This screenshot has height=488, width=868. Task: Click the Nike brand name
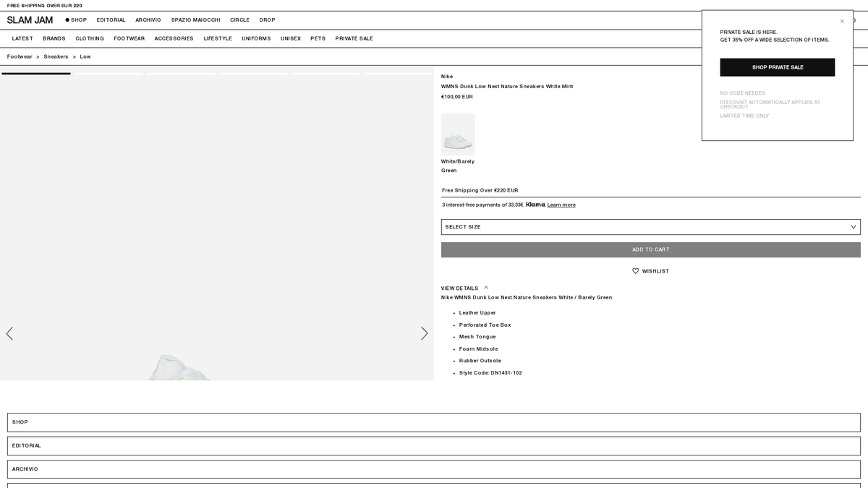[447, 76]
